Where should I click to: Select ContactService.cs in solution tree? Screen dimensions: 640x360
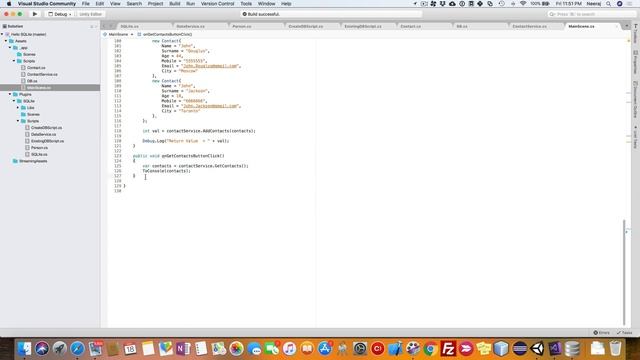click(x=42, y=74)
